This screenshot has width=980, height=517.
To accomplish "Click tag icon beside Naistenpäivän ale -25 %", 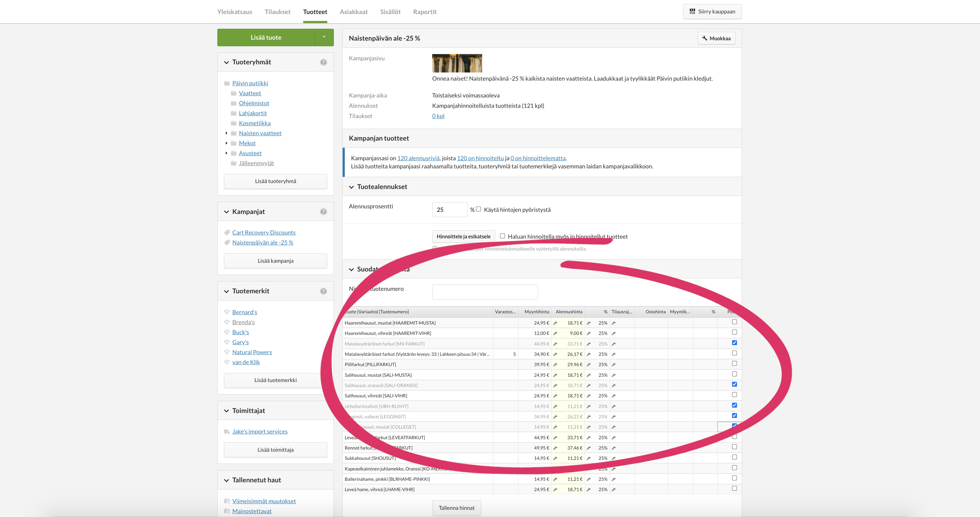I will [227, 242].
